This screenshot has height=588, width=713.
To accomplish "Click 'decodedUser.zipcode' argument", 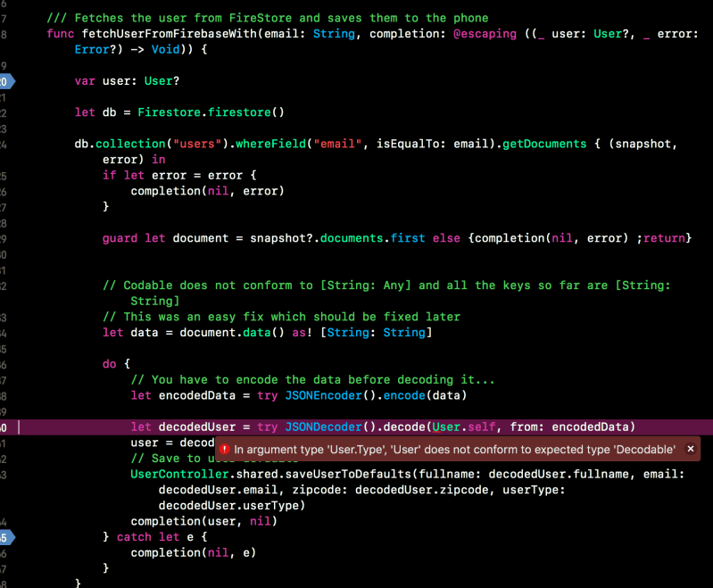I will [x=421, y=490].
